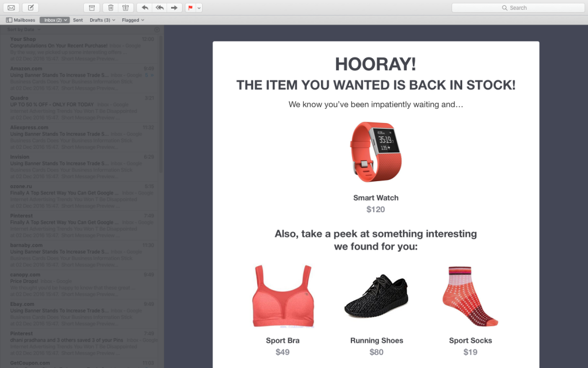Reply to all recipients
The height and width of the screenshot is (368, 588).
pyautogui.click(x=160, y=7)
